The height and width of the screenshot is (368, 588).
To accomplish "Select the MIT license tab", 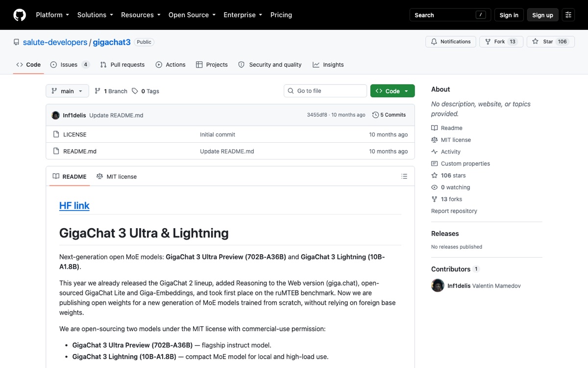I will 117,177.
